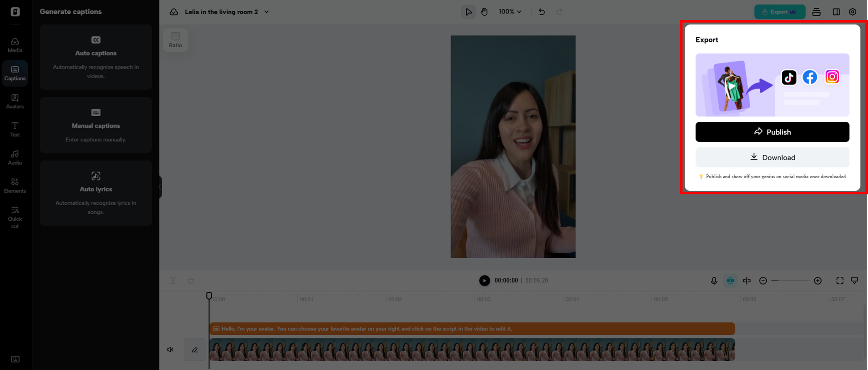This screenshot has height=370, width=868.
Task: Open the Ratio canvas setting
Action: pyautogui.click(x=176, y=40)
